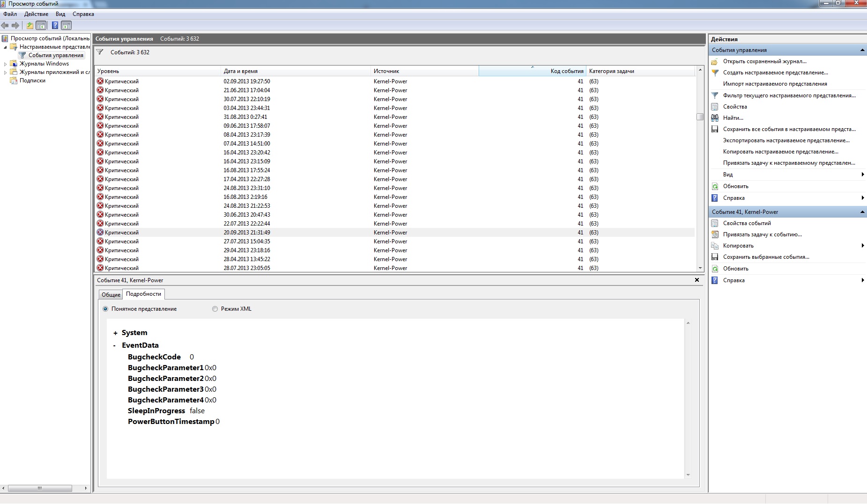This screenshot has height=504, width=867.
Task: Click the BugcheckCode field label
Action: tap(154, 357)
